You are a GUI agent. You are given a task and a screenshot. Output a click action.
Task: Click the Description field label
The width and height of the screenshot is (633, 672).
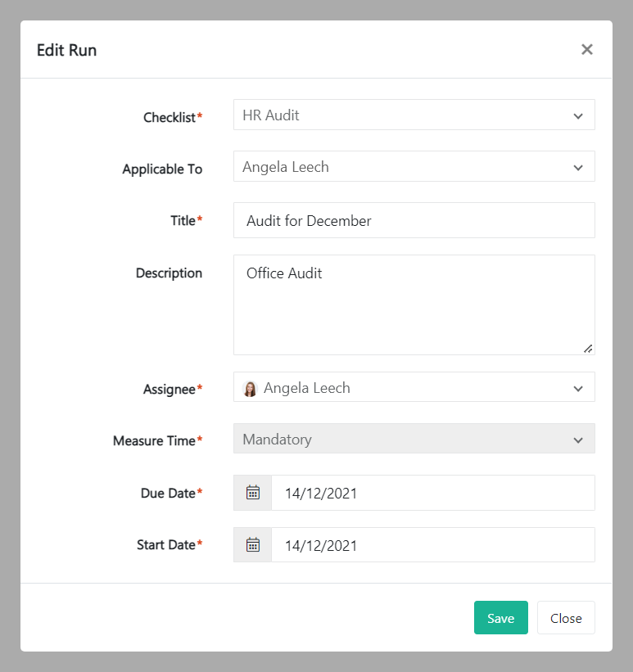point(169,273)
